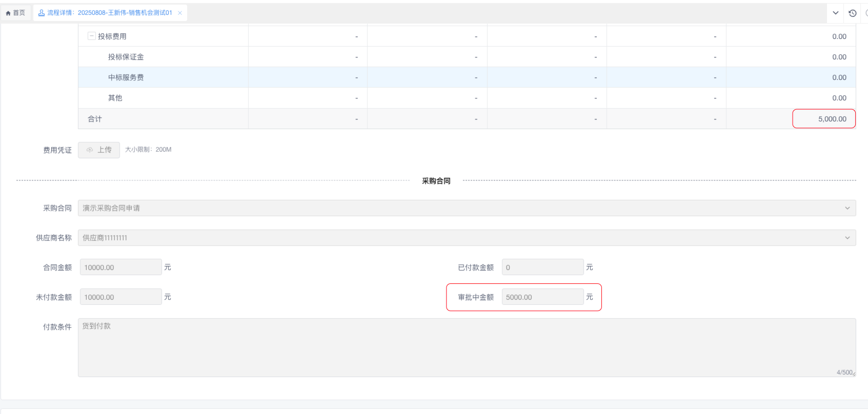Screen dimensions: 868x414
Task: Close the 流程详情 tab with the X
Action: 180,13
